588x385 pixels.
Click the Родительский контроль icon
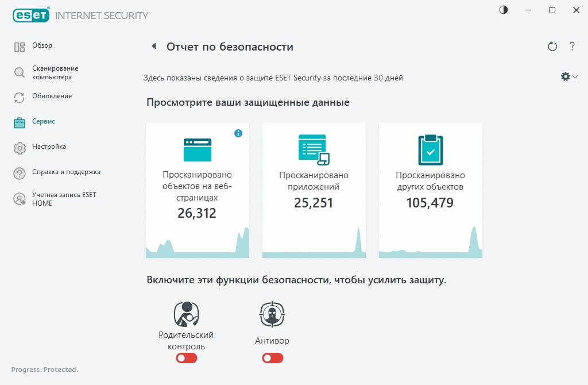pyautogui.click(x=186, y=314)
